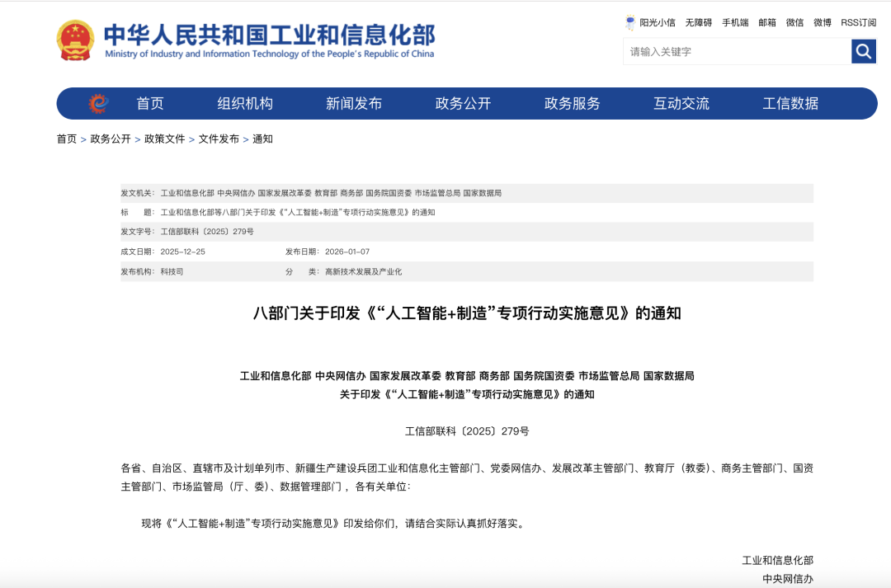Click the national emblem logo
The height and width of the screenshot is (588, 891).
click(75, 40)
